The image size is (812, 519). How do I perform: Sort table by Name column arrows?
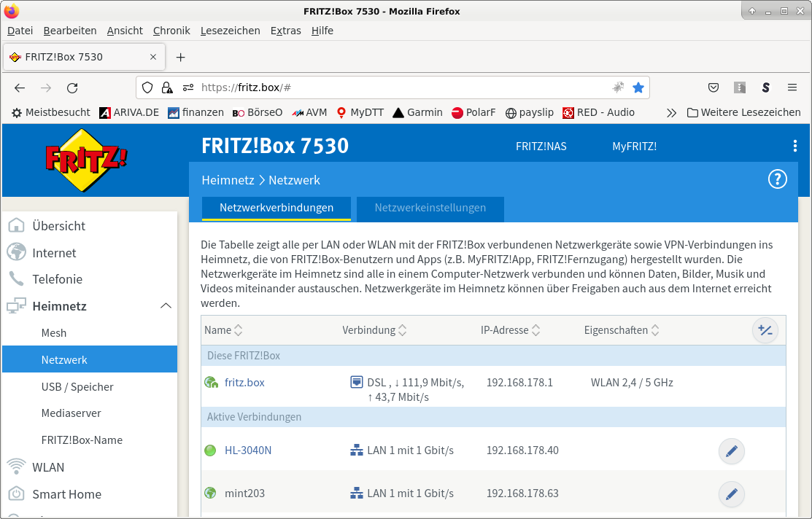(239, 330)
